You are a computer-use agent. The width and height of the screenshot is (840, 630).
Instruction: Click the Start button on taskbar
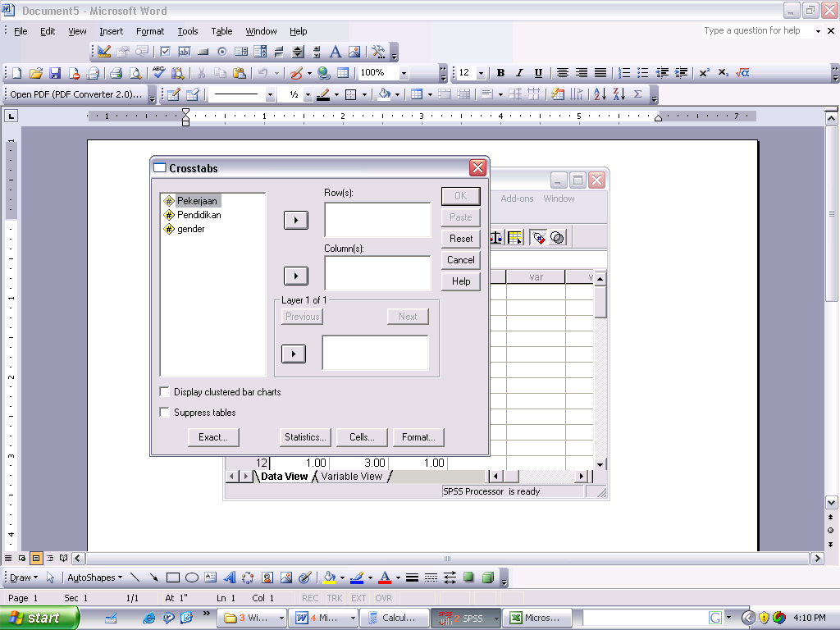[39, 618]
